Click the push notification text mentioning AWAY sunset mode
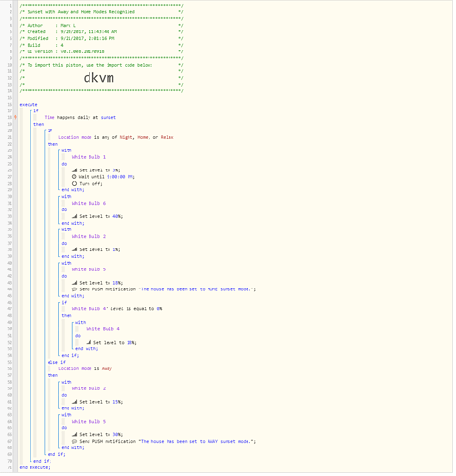 (x=168, y=442)
